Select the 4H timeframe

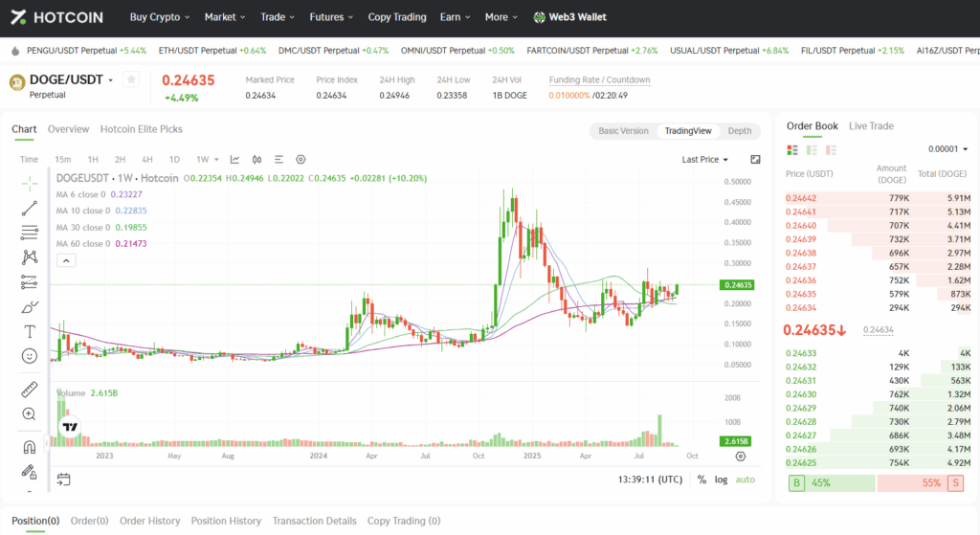[146, 160]
